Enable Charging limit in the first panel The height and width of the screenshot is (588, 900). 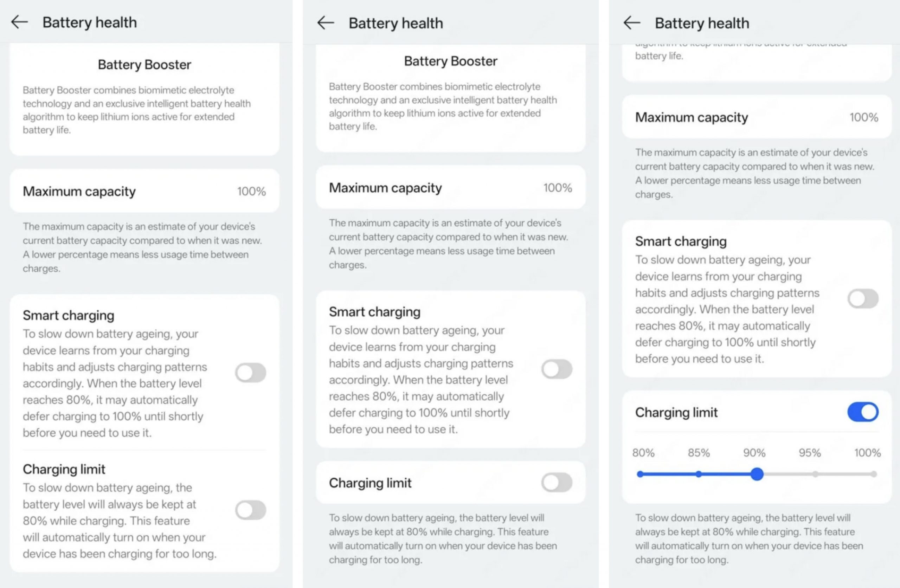pos(250,510)
